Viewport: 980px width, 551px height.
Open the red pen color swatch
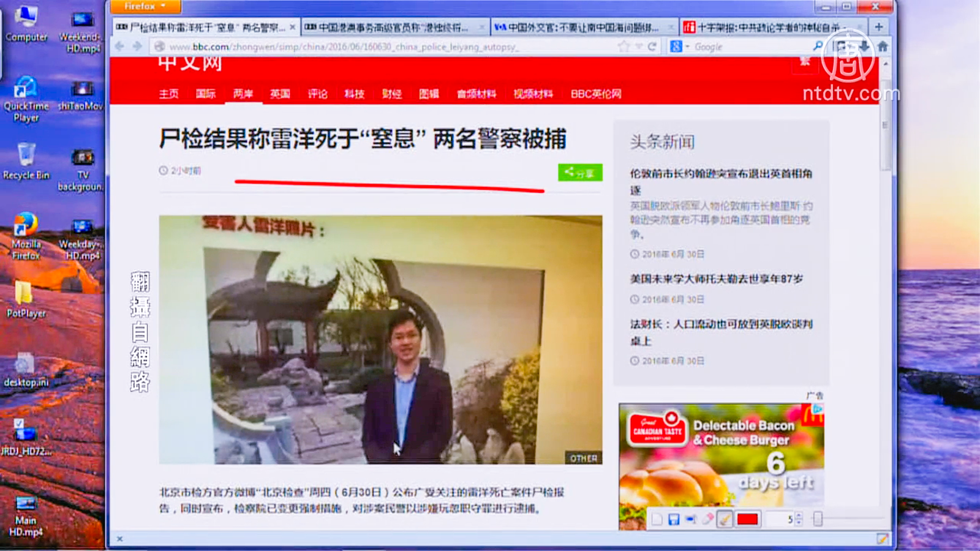click(747, 520)
